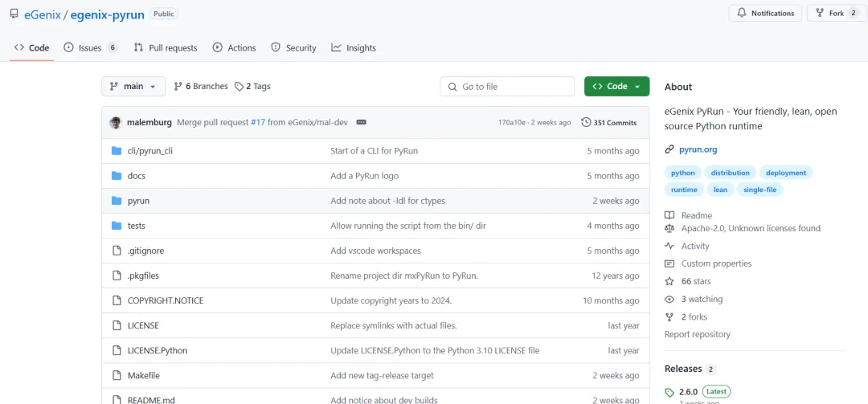Click the stars icon in About
Image resolution: width=868 pixels, height=404 pixels.
(x=669, y=281)
